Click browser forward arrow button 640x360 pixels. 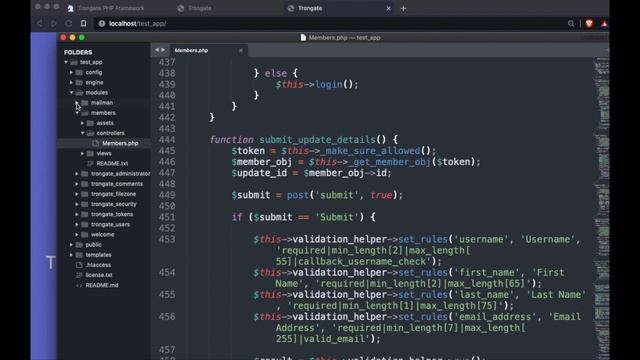pos(53,24)
